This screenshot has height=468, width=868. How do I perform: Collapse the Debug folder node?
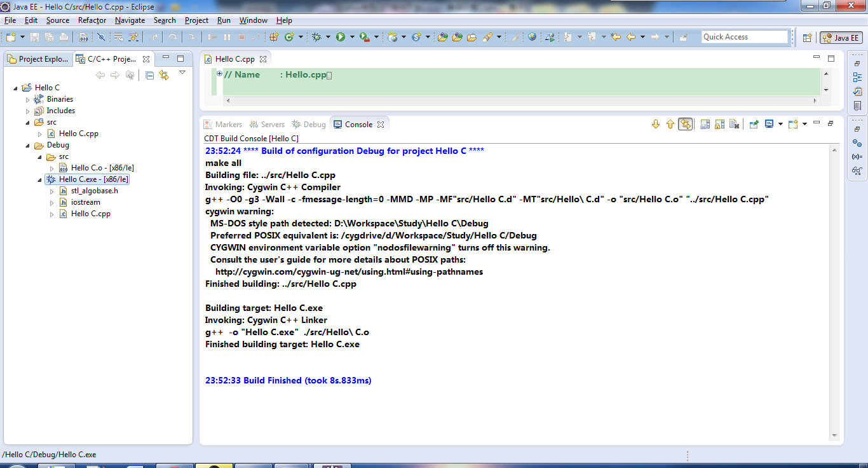[27, 145]
